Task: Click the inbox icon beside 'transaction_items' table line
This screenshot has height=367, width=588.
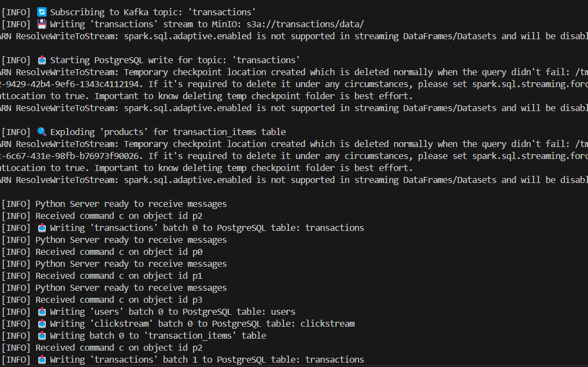Action: (41, 336)
